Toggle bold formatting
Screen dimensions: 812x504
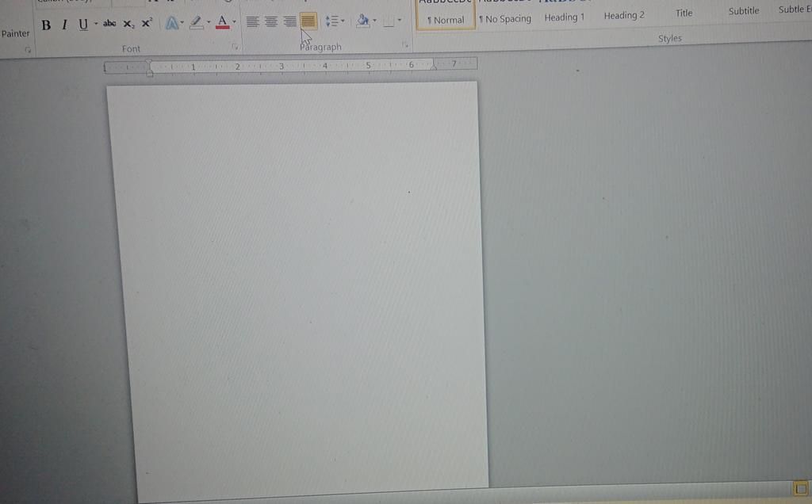tap(46, 25)
